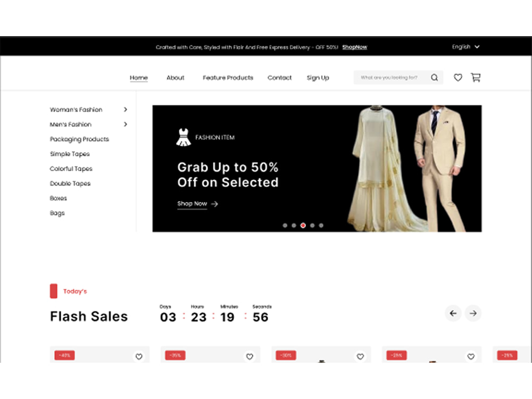Open the About page

[176, 78]
